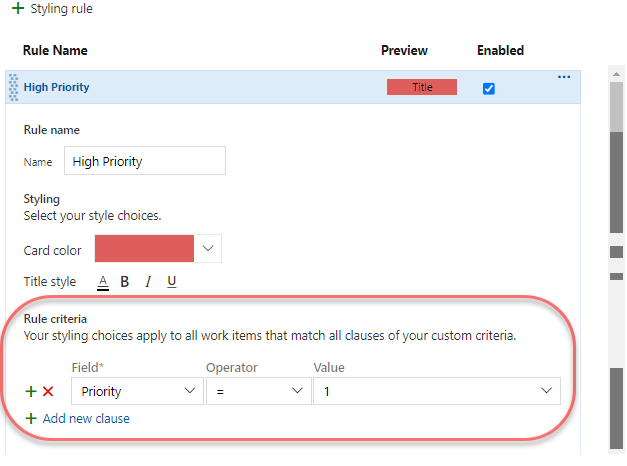Click the red Title preview badge
Screen dimensions: 627x466
[422, 87]
